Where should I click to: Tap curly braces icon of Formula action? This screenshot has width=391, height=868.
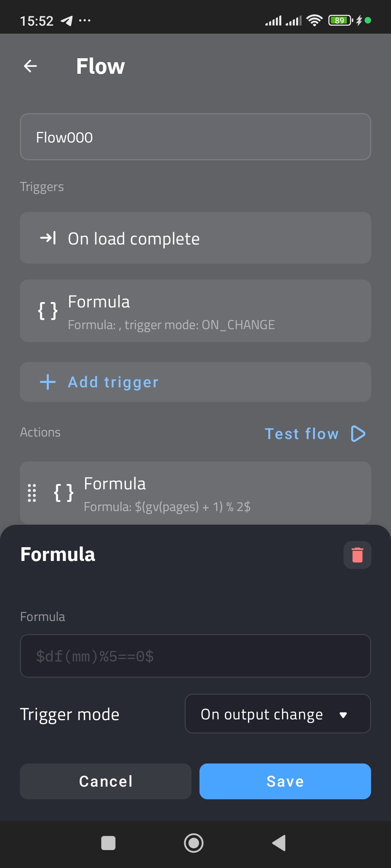64,493
